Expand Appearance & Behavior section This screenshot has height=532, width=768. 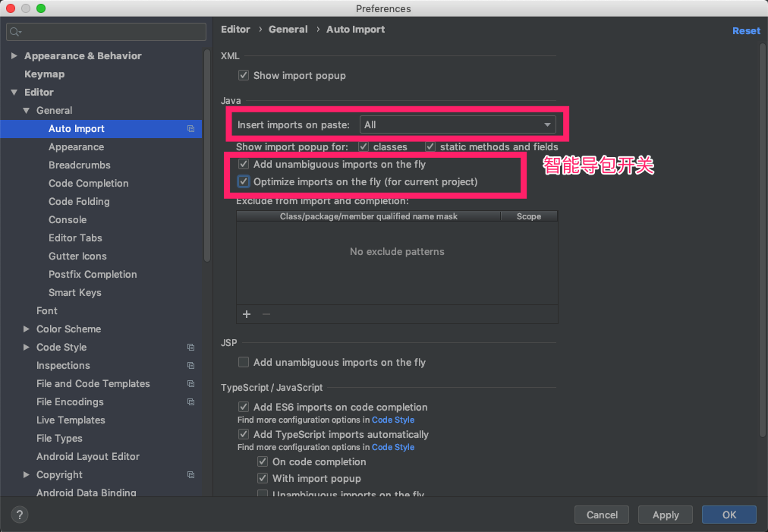click(14, 56)
